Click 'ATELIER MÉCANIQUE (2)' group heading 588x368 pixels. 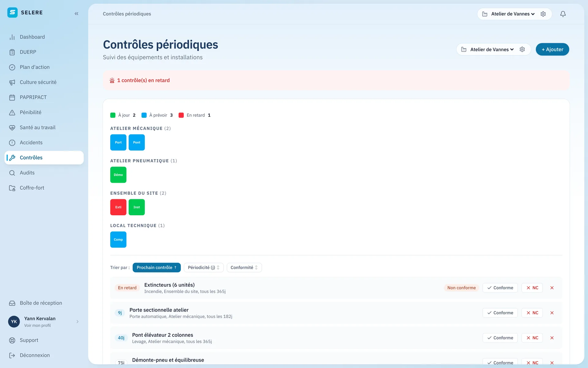pyautogui.click(x=140, y=128)
